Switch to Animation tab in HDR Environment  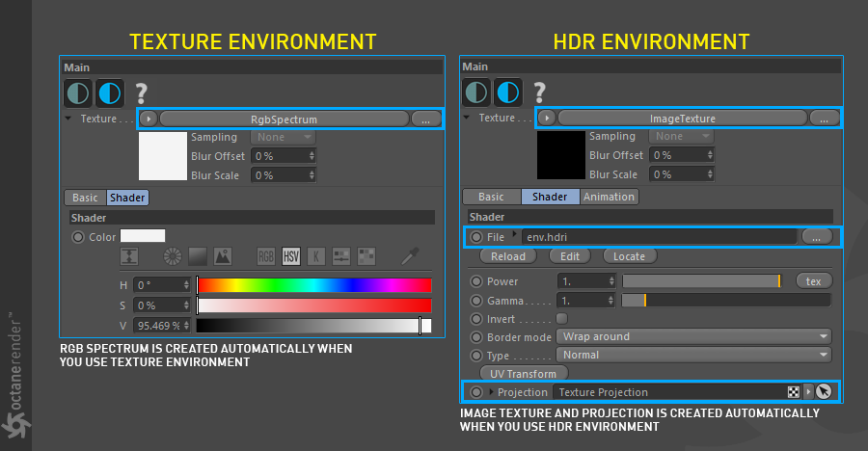click(609, 197)
